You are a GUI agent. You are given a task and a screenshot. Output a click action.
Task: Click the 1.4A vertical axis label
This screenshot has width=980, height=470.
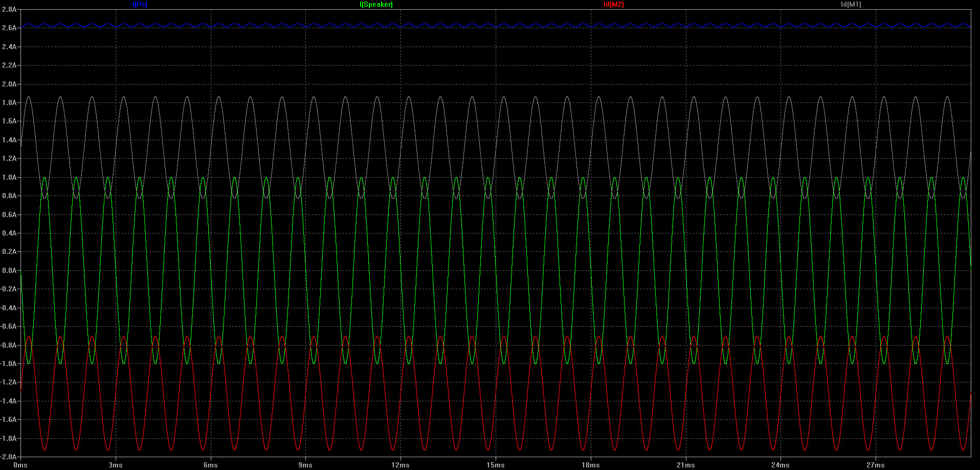(9, 140)
